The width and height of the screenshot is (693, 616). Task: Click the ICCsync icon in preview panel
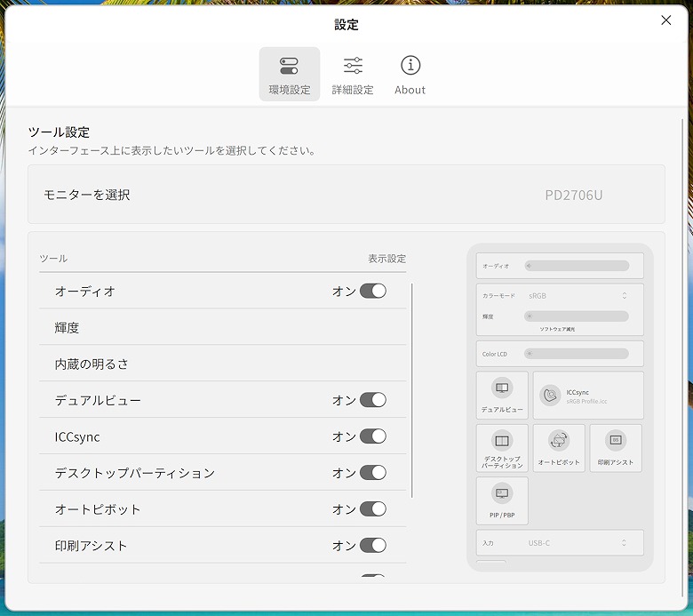pos(550,395)
